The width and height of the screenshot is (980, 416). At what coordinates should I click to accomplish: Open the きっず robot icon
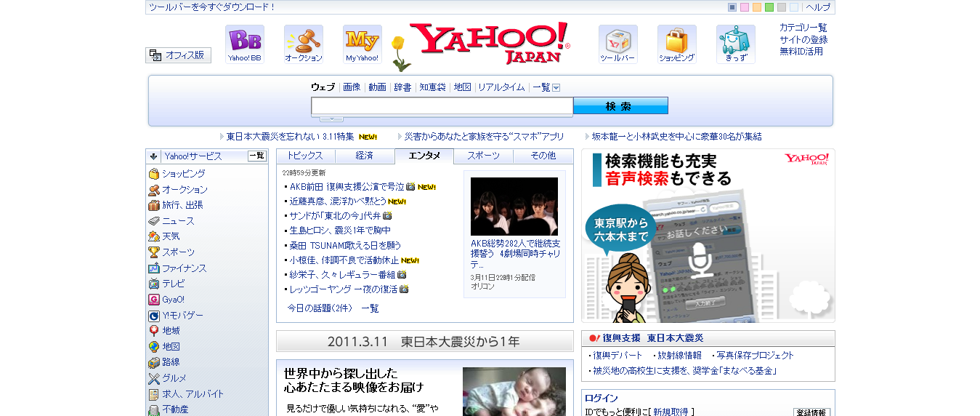click(735, 44)
